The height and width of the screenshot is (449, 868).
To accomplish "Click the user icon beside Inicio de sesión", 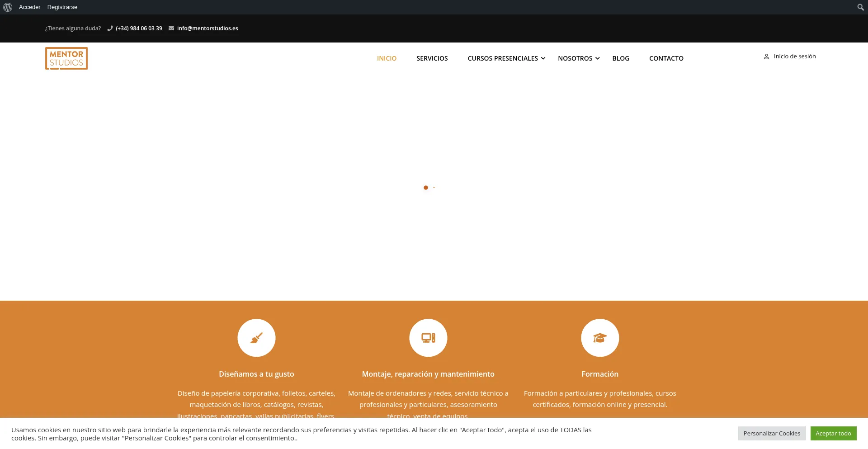I will coord(766,57).
